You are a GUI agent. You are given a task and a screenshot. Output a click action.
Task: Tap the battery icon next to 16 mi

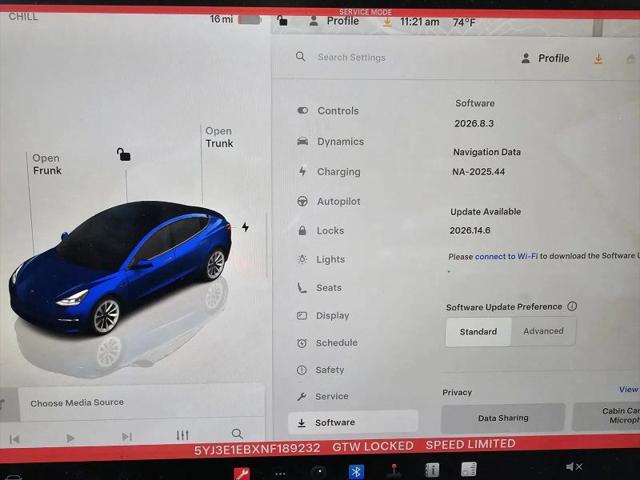pyautogui.click(x=249, y=19)
